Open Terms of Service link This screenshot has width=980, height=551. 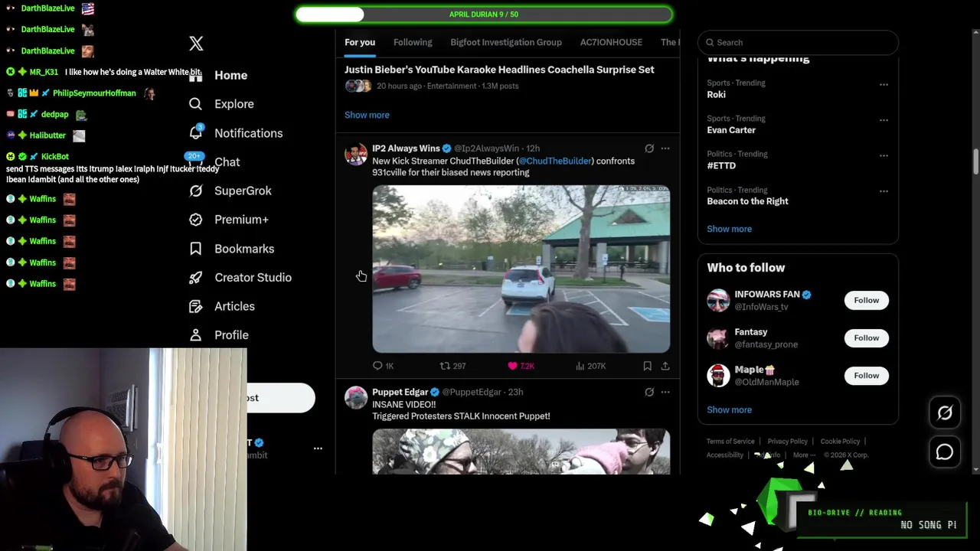730,442
